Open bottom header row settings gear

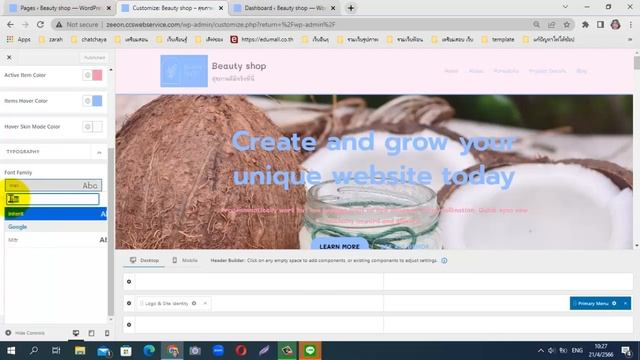[x=129, y=325]
